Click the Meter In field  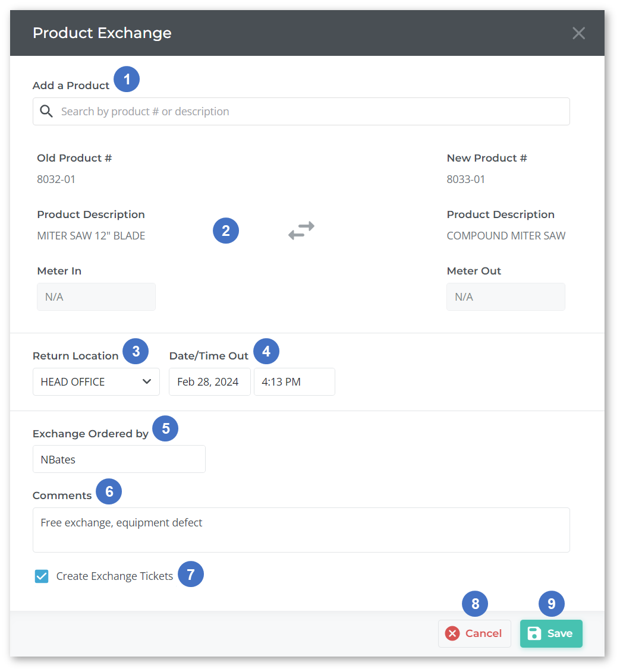point(96,296)
